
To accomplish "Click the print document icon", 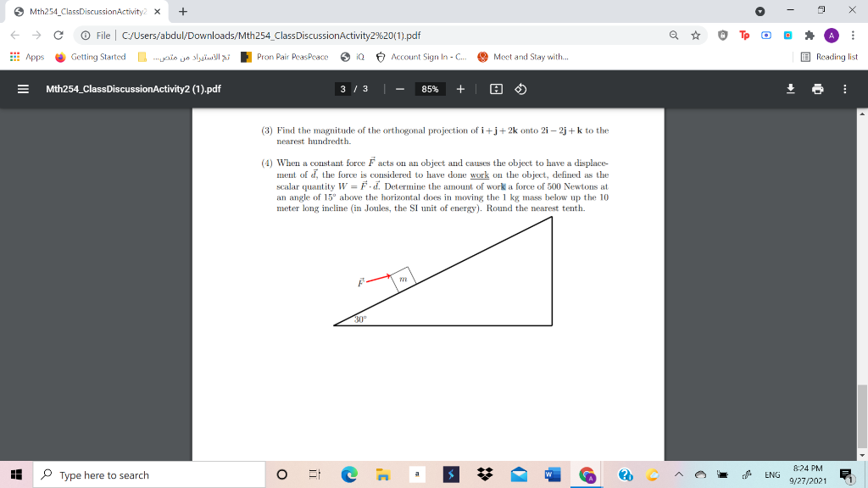I will click(x=816, y=88).
